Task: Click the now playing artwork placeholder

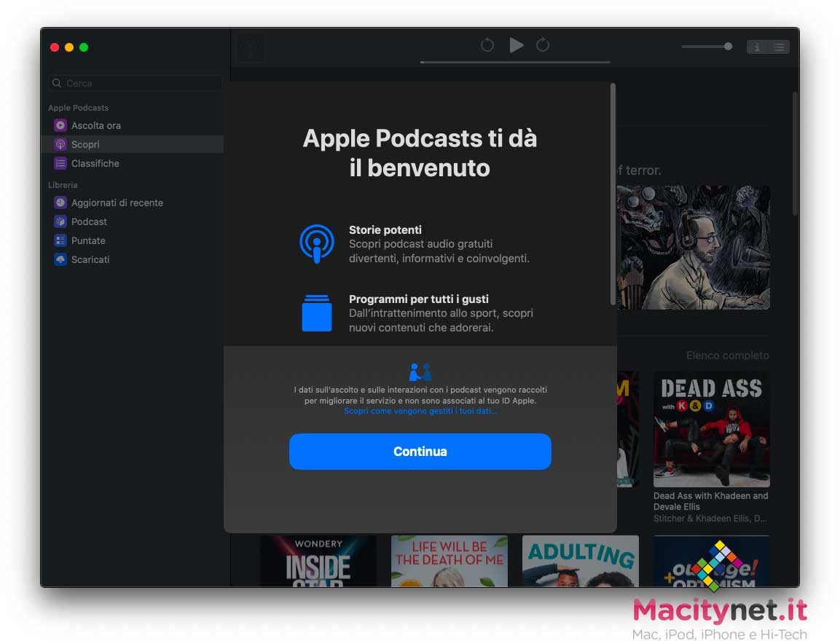Action: (x=251, y=49)
